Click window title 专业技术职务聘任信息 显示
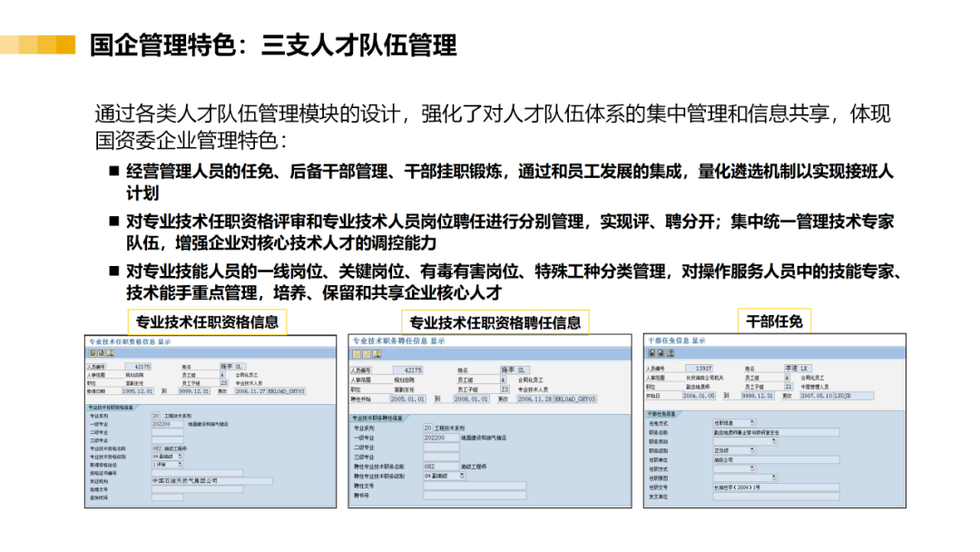This screenshot has height=552, width=980. tap(398, 340)
